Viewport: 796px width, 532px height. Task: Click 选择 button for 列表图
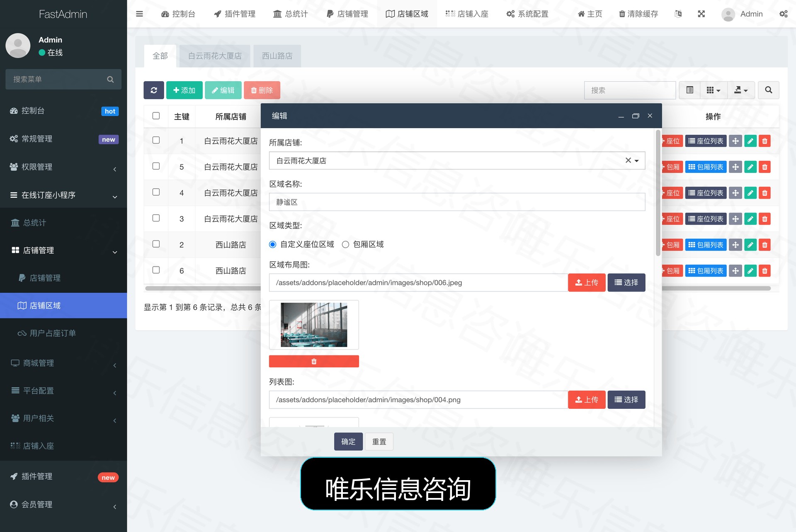pyautogui.click(x=626, y=400)
